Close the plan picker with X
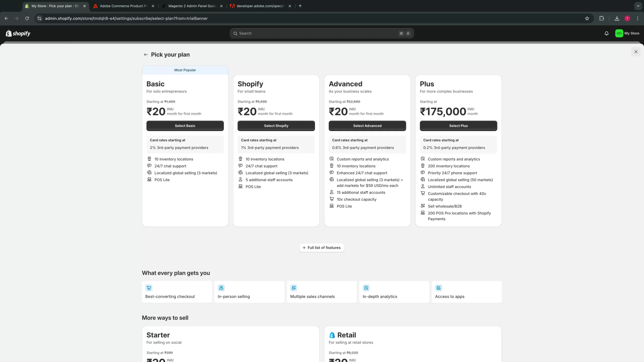Image resolution: width=644 pixels, height=362 pixels. tap(636, 52)
